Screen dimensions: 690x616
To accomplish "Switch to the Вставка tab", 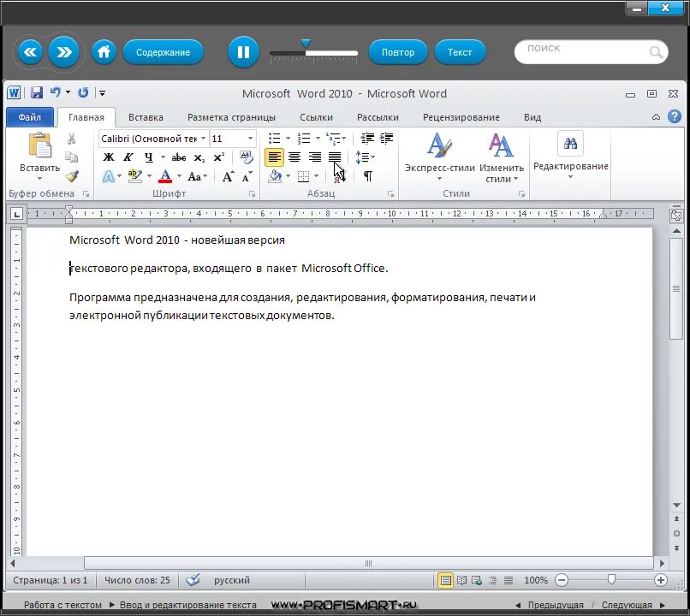I will (146, 117).
